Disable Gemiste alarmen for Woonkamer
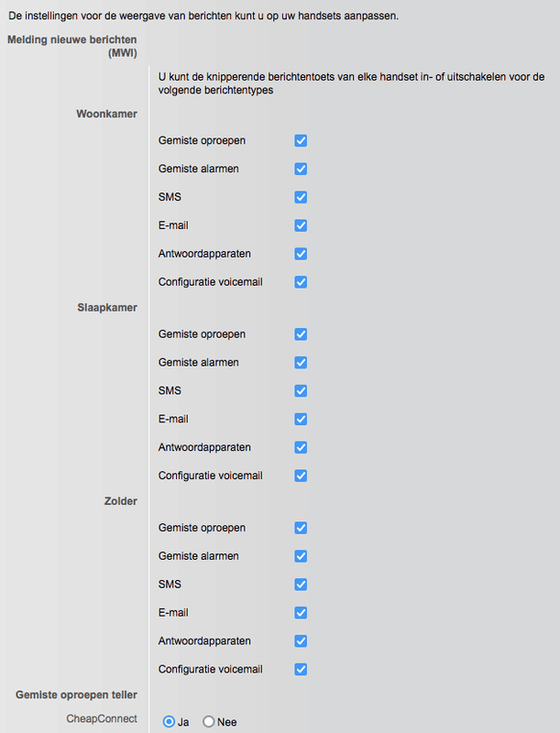 [301, 169]
